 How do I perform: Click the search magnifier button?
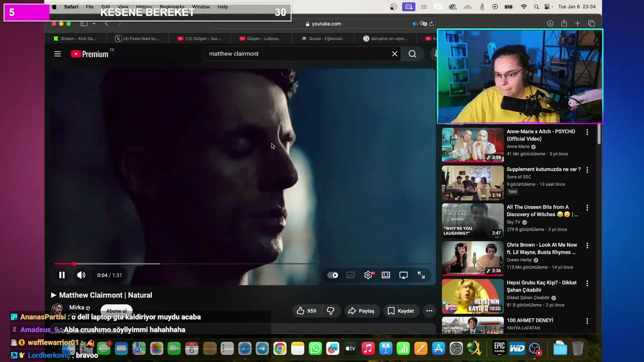[x=413, y=54]
